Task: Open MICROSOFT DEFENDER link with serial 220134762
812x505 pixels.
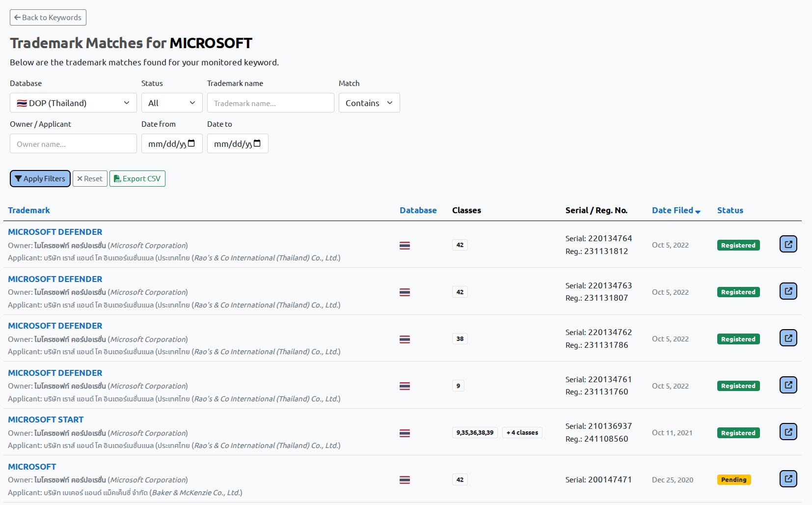Action: [x=55, y=326]
